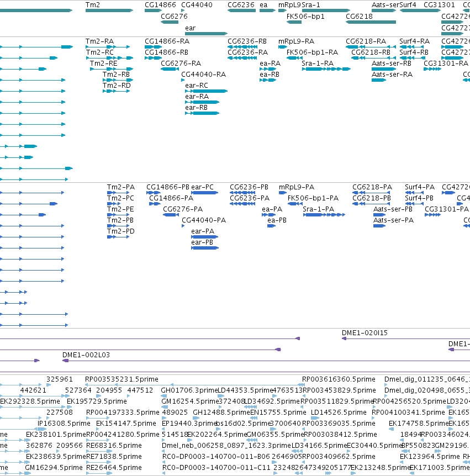The width and height of the screenshot is (470, 476).
Task: Click the Aats-ser gene label
Action: (x=385, y=5)
